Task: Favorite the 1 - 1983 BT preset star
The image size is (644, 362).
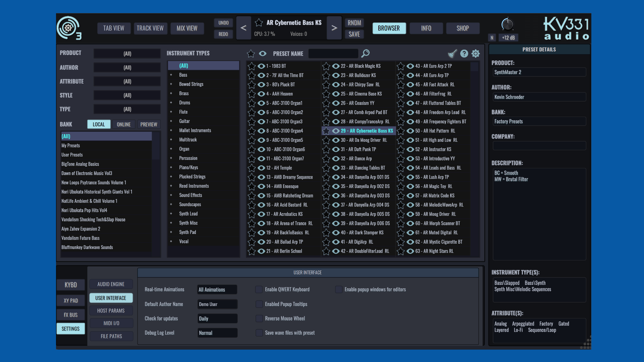Action: click(x=252, y=66)
